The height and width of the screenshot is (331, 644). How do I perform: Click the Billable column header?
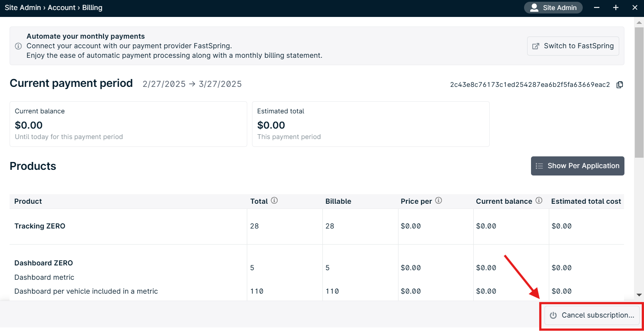[338, 202]
